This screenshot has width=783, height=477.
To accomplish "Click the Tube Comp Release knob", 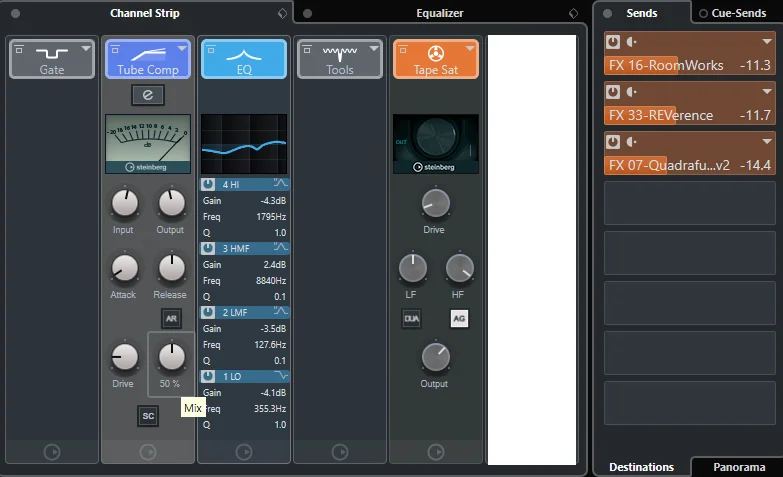I will click(x=171, y=268).
